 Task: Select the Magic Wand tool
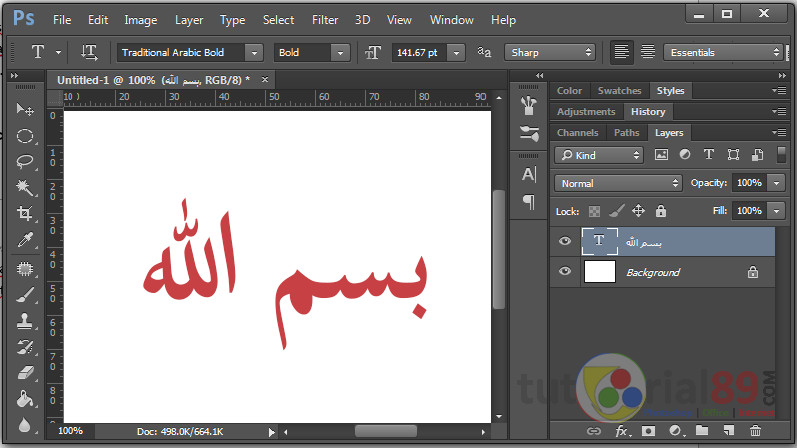point(24,188)
